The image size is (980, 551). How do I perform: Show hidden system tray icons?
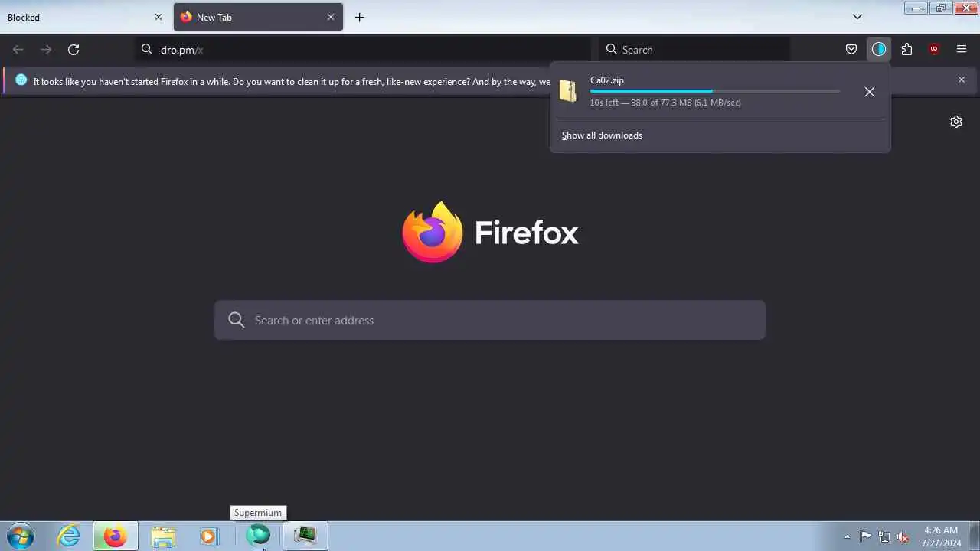[x=847, y=536]
